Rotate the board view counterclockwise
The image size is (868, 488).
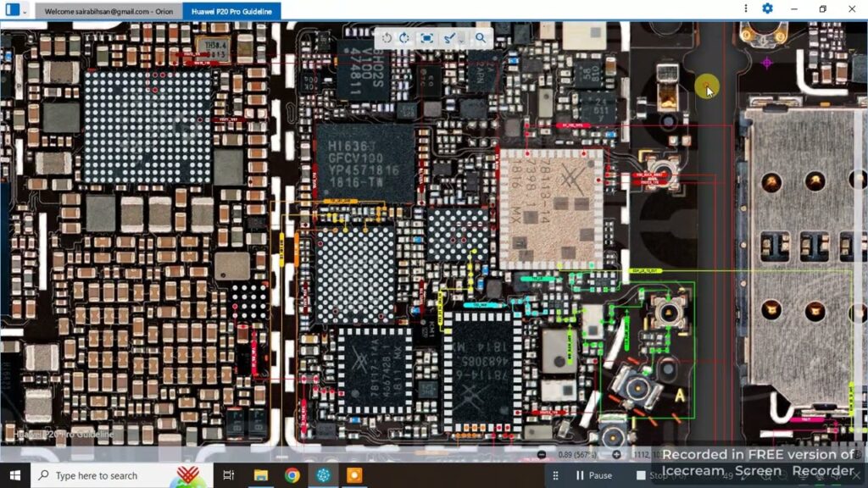coord(387,38)
